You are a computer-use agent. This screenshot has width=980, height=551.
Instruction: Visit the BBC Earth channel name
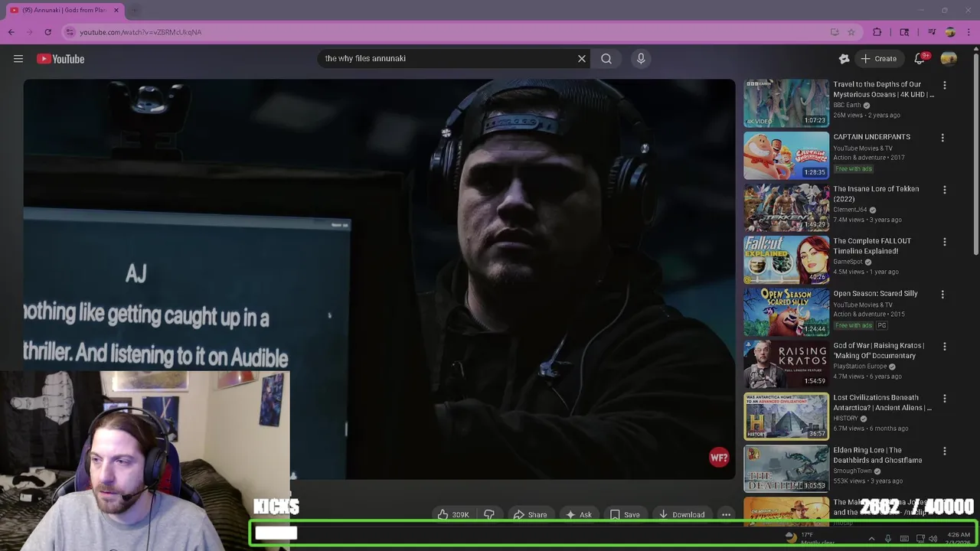848,105
